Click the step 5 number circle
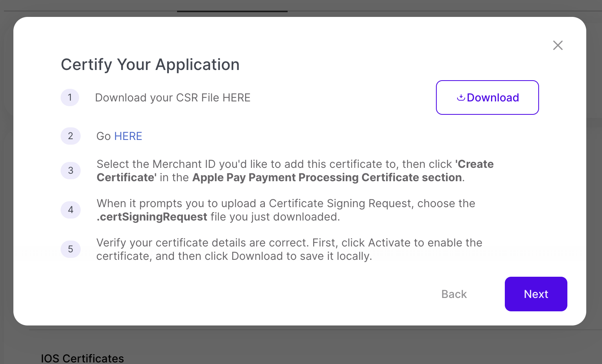The height and width of the screenshot is (364, 602). coord(70,249)
